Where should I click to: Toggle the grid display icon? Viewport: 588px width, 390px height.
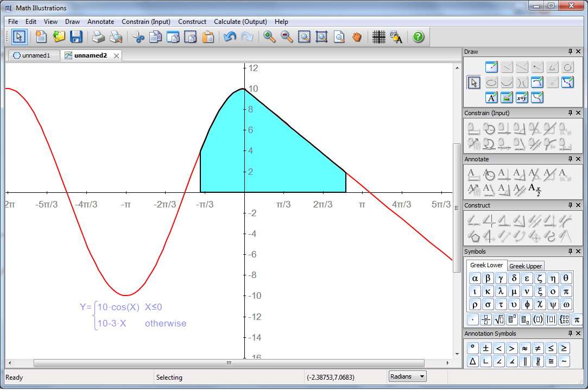click(378, 37)
